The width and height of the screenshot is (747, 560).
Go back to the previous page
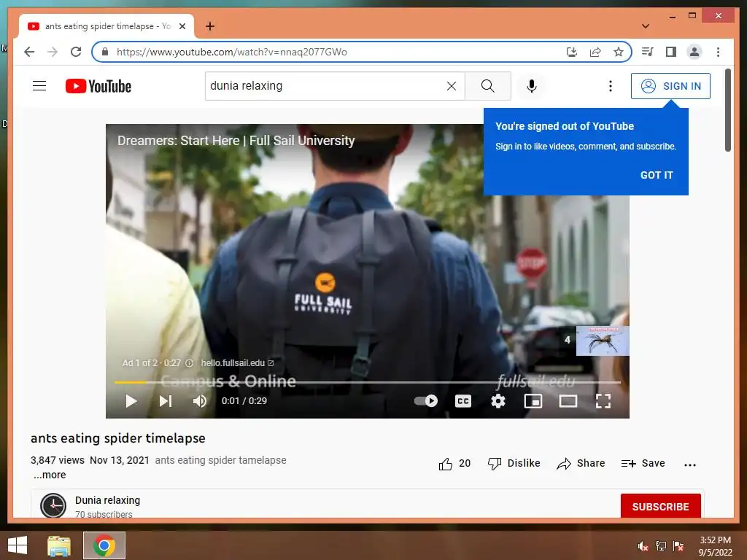coord(29,52)
